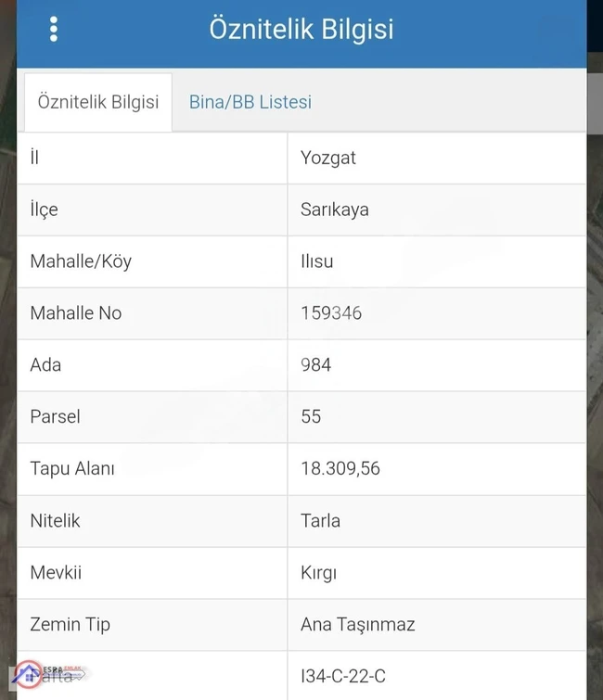Select the Tapu Alanı value 18.309,56
Viewport: 603px width, 700px height.
(340, 469)
